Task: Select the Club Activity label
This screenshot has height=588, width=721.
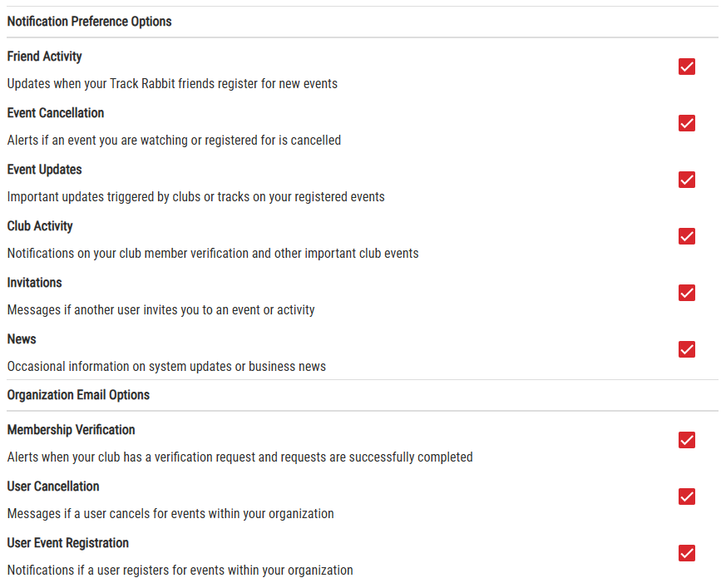Action: pos(40,226)
